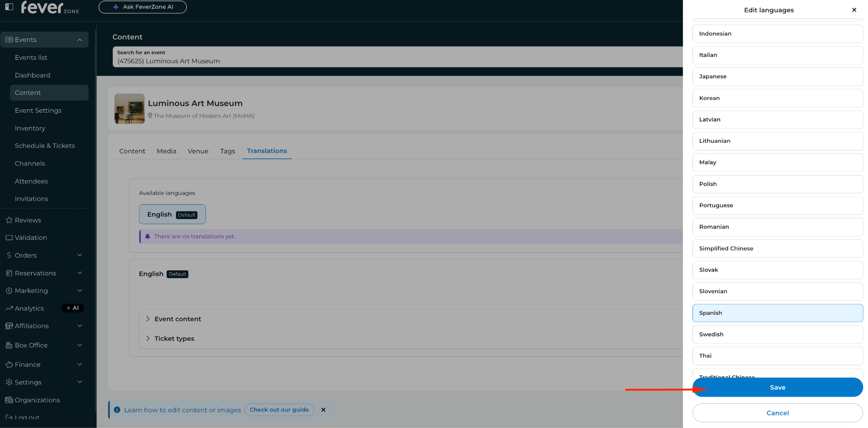Select Simplified Chinese language option
The height and width of the screenshot is (428, 868).
pos(778,249)
